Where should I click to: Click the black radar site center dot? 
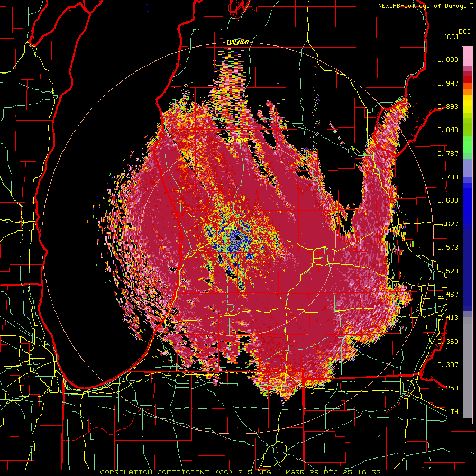coord(237,239)
